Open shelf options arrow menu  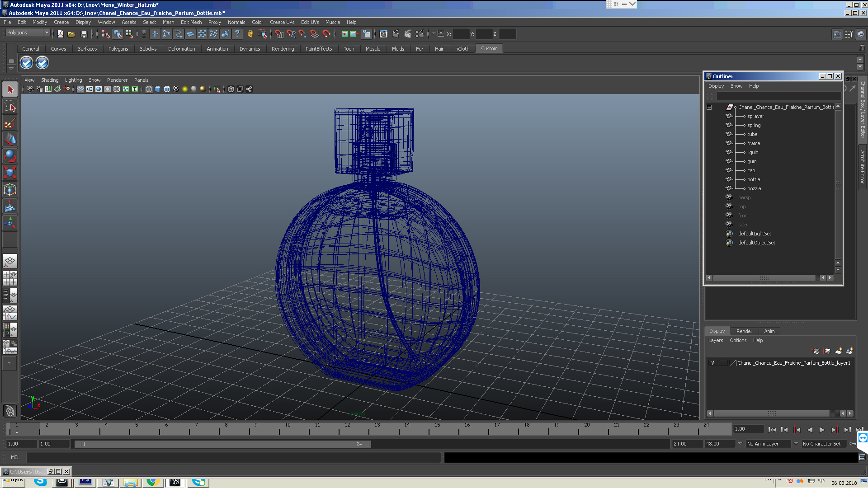[x=11, y=68]
